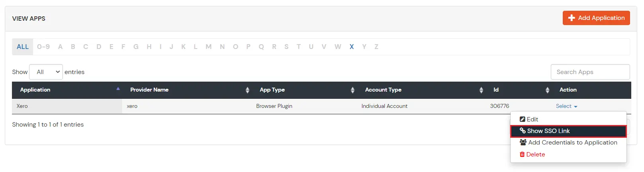Filter apps by letter I
This screenshot has height=172, width=644.
tap(161, 47)
